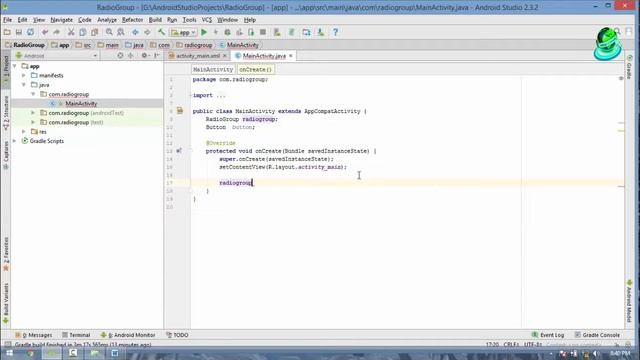Screen dimensions: 640x360
Task: Click MainActivity in navigation breadcrumb bar
Action: point(239,45)
